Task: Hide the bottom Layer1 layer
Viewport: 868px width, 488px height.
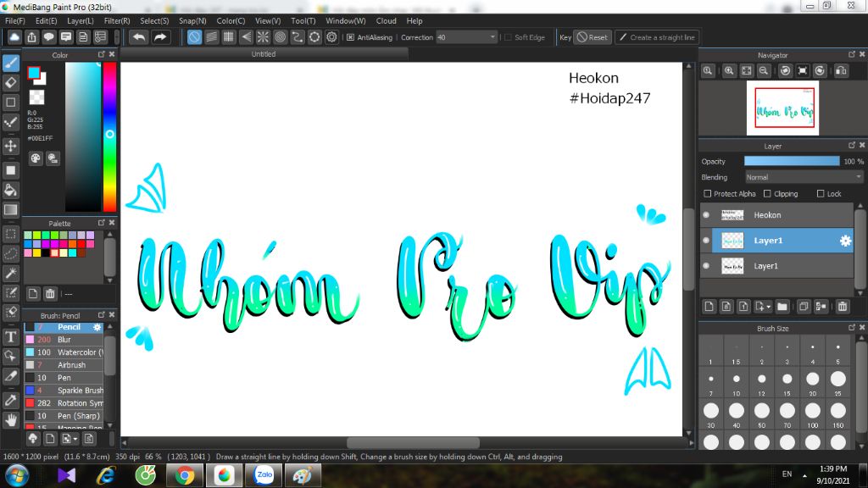Action: (x=706, y=266)
